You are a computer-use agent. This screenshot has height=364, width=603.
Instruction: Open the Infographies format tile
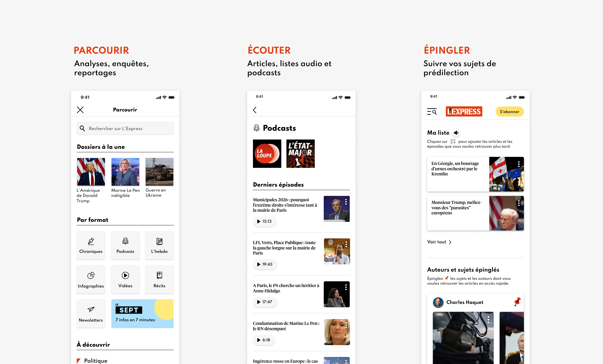(91, 280)
